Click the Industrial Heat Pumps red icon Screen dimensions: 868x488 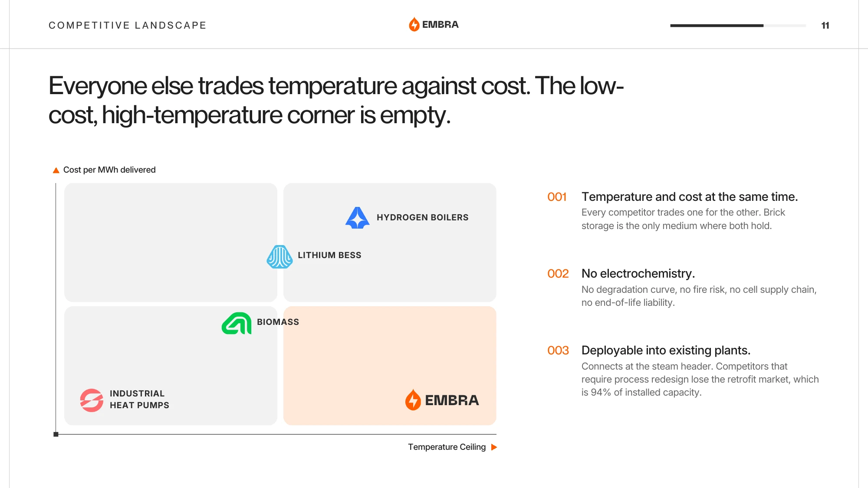click(92, 400)
